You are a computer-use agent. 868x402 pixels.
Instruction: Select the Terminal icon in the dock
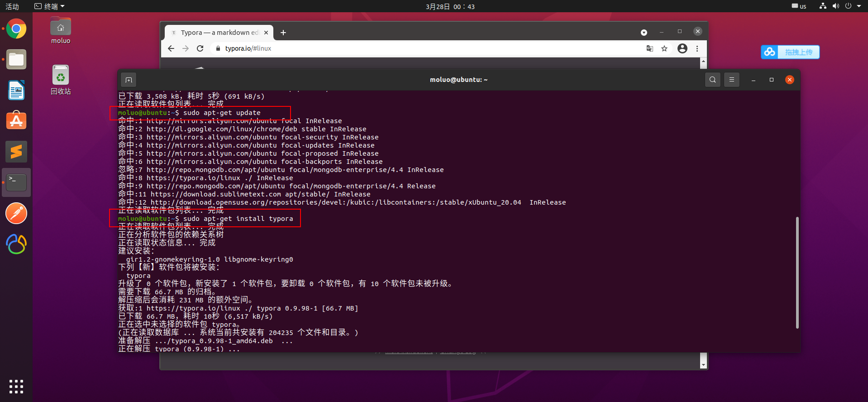[16, 182]
